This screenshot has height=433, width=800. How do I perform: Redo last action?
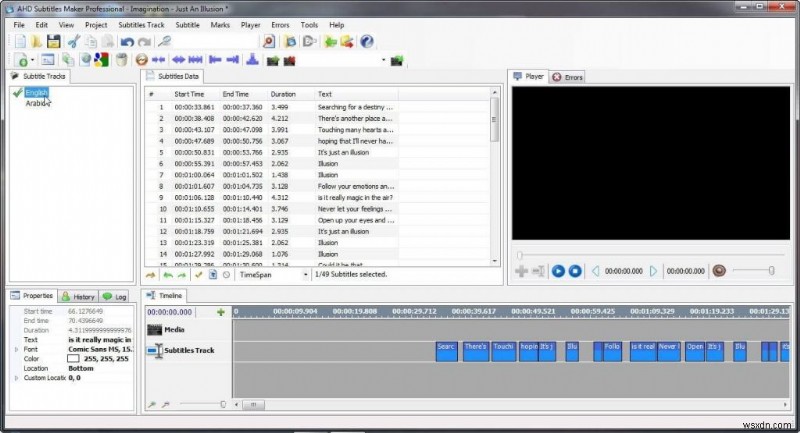[x=144, y=42]
